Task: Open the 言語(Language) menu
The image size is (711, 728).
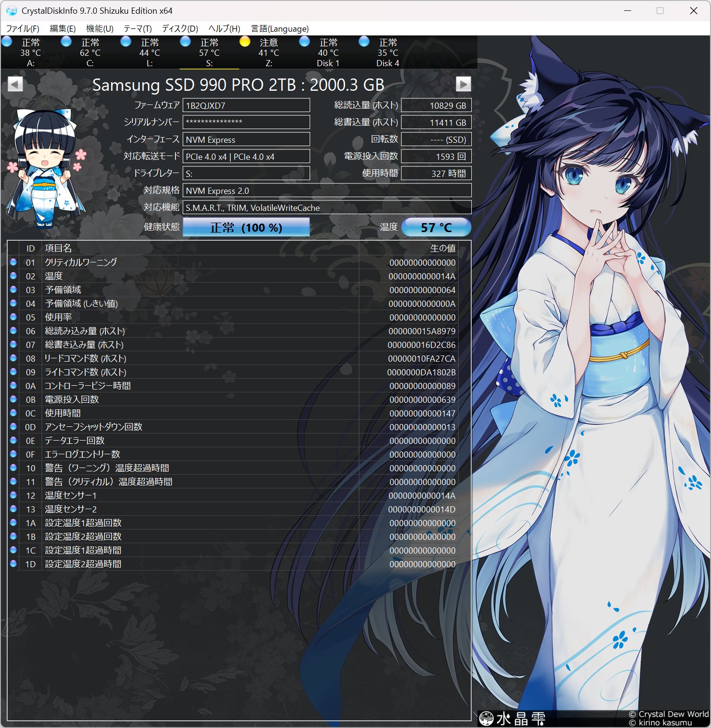Action: point(280,29)
